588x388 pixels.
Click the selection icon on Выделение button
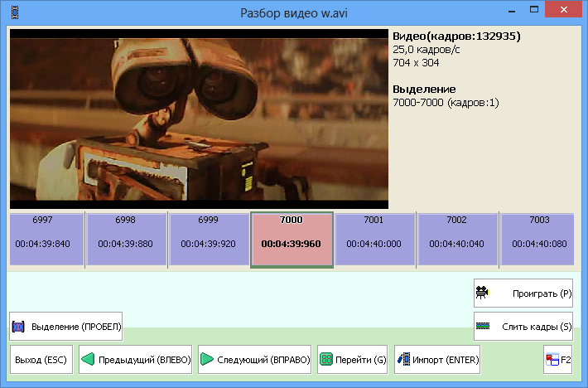[18, 327]
